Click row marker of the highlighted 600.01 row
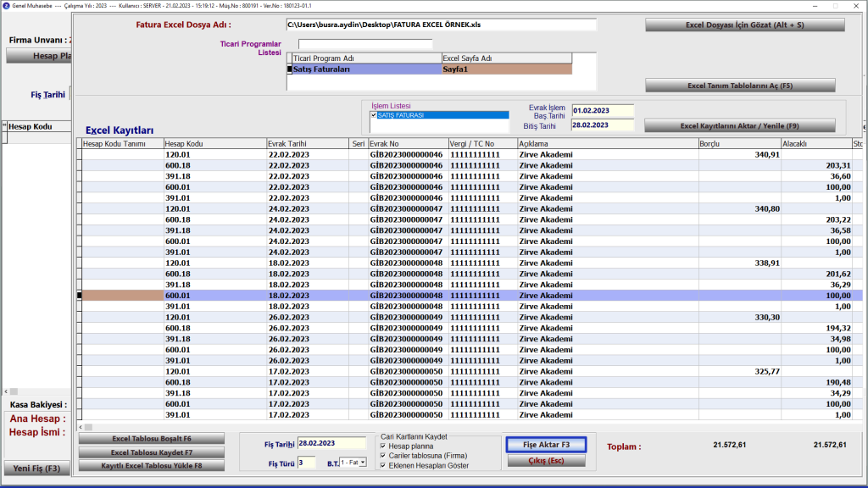The width and height of the screenshot is (868, 488). (x=80, y=296)
